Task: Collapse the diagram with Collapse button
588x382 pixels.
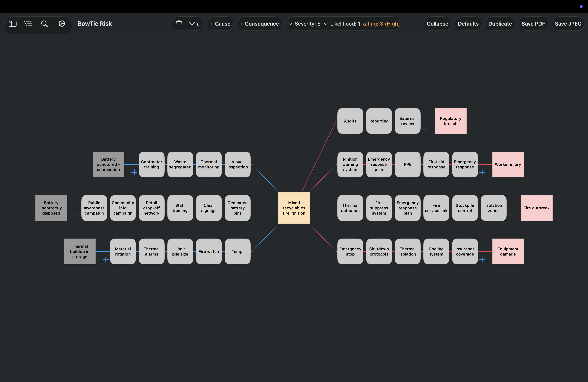Action: pos(437,24)
